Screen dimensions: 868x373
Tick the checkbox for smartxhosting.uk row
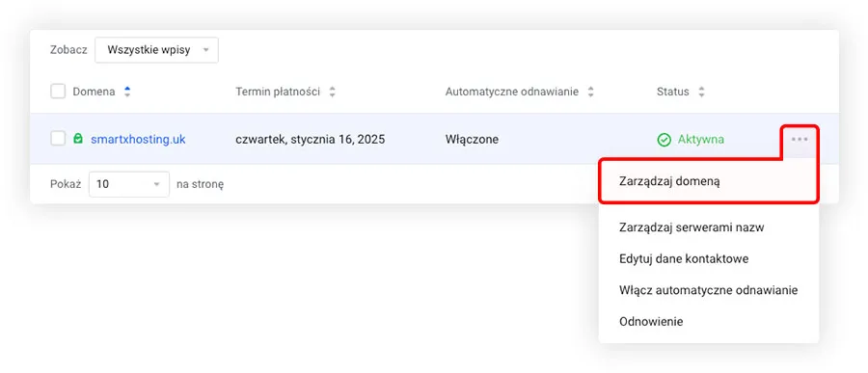58,139
